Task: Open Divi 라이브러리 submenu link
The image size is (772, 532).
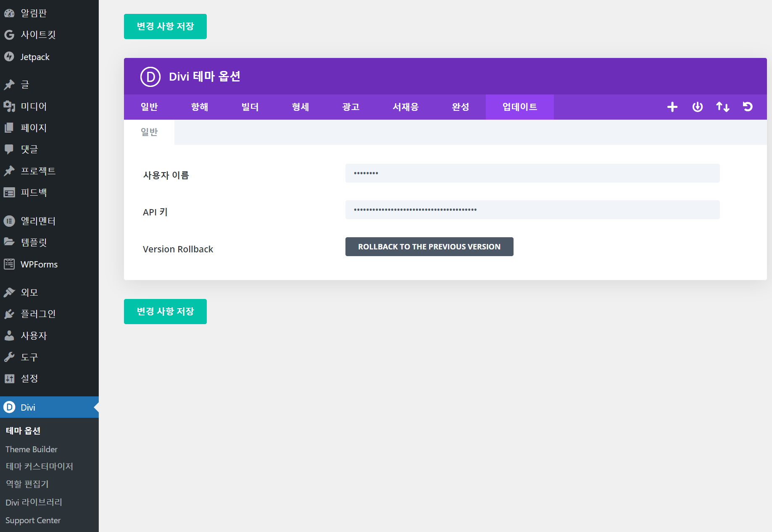Action: tap(34, 502)
